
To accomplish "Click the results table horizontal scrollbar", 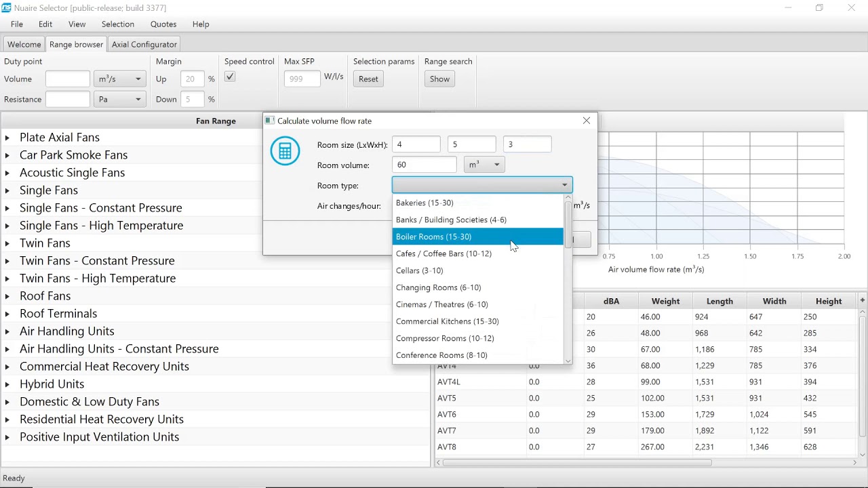I will (576, 462).
